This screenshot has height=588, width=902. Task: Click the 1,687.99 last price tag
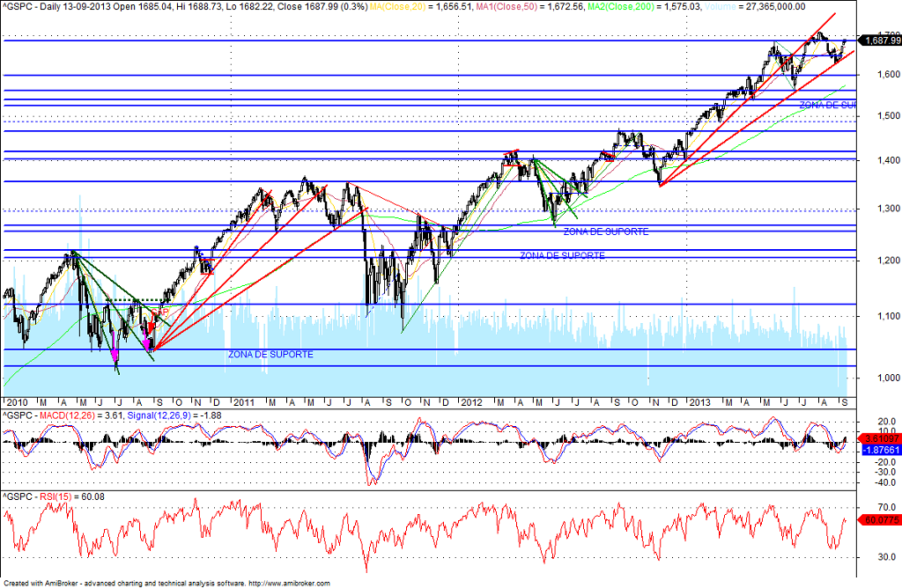pos(880,40)
